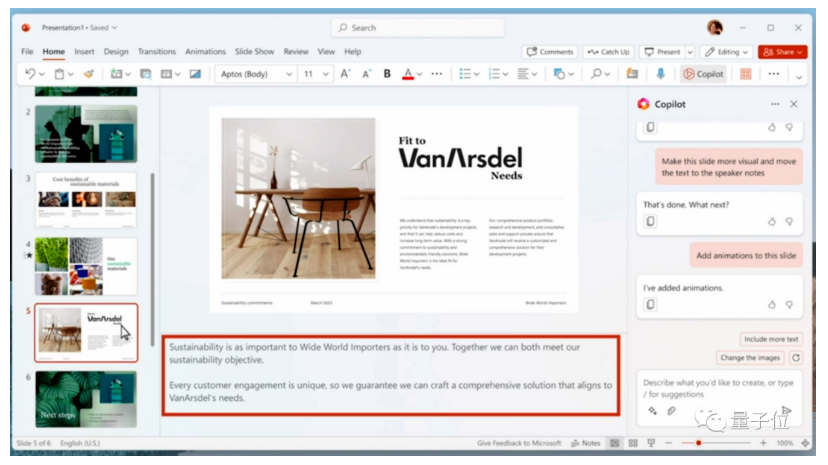Click the Comments button
This screenshot has height=465, width=828.
[x=550, y=52]
